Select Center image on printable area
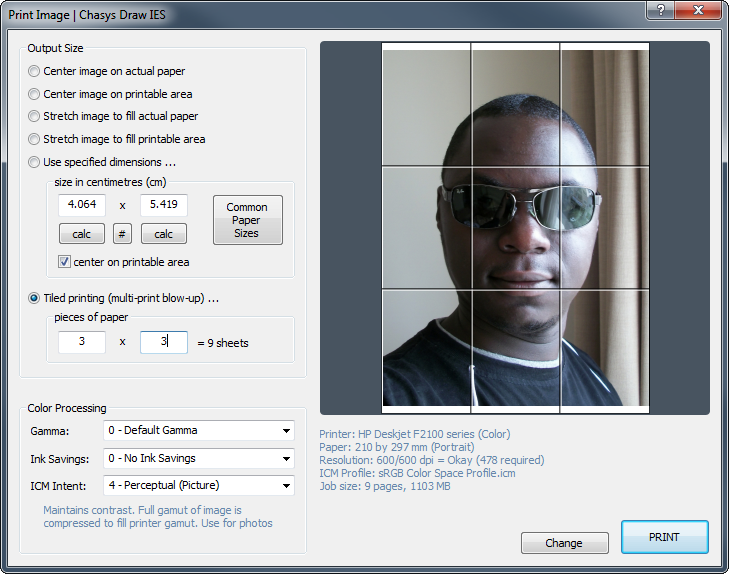This screenshot has width=729, height=574. [x=35, y=94]
